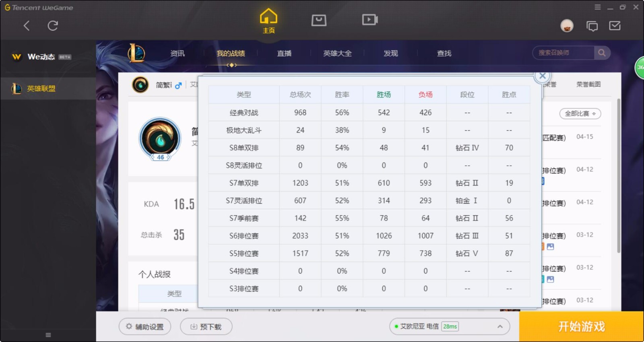Open the 荣誉截图 tab
644x342 pixels.
[588, 84]
